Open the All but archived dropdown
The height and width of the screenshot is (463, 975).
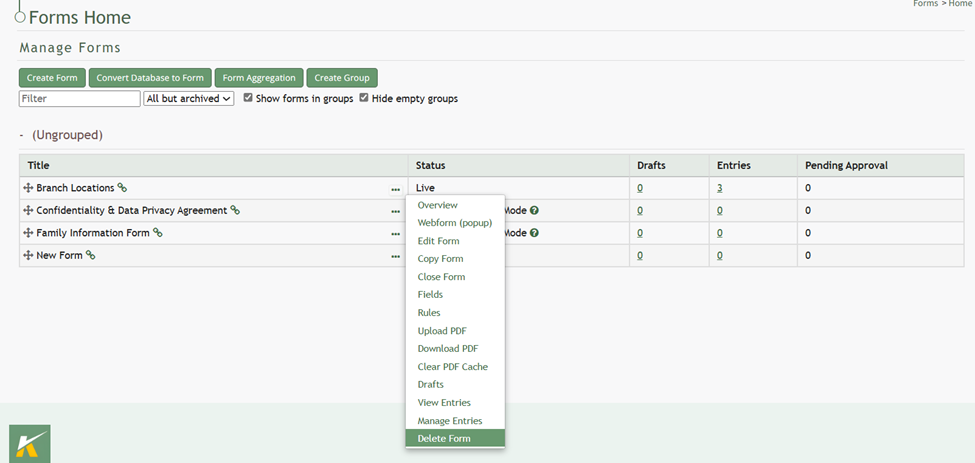(x=189, y=99)
